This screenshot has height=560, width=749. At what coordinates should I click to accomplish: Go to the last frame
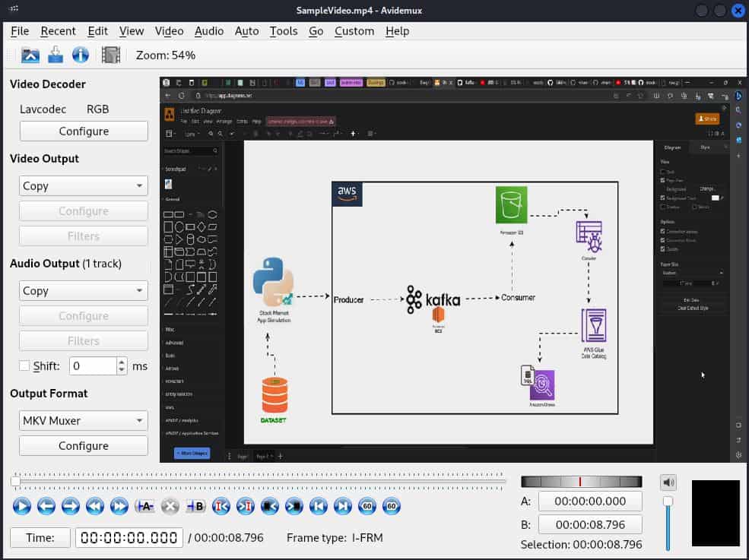pos(343,506)
